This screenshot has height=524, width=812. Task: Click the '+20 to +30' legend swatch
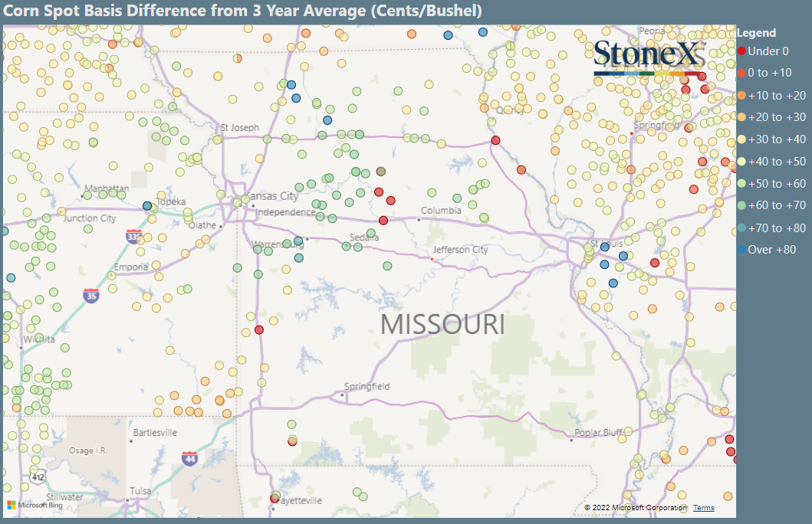click(741, 117)
